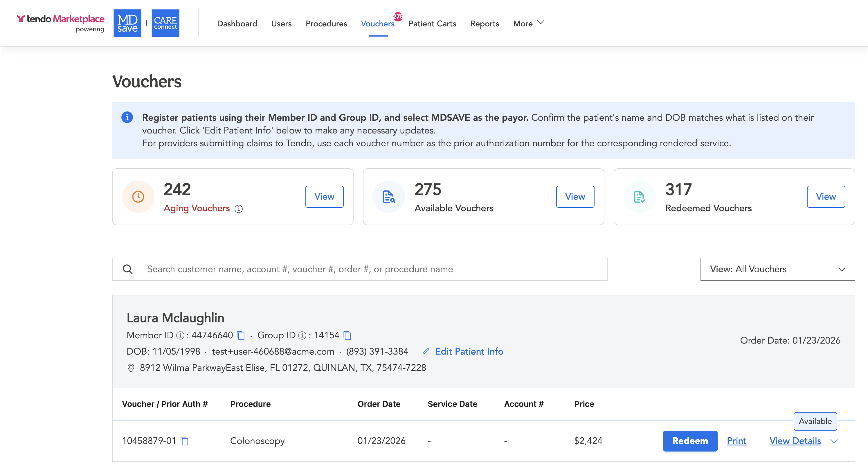
Task: Open the View: All Vouchers dropdown
Action: (x=777, y=269)
